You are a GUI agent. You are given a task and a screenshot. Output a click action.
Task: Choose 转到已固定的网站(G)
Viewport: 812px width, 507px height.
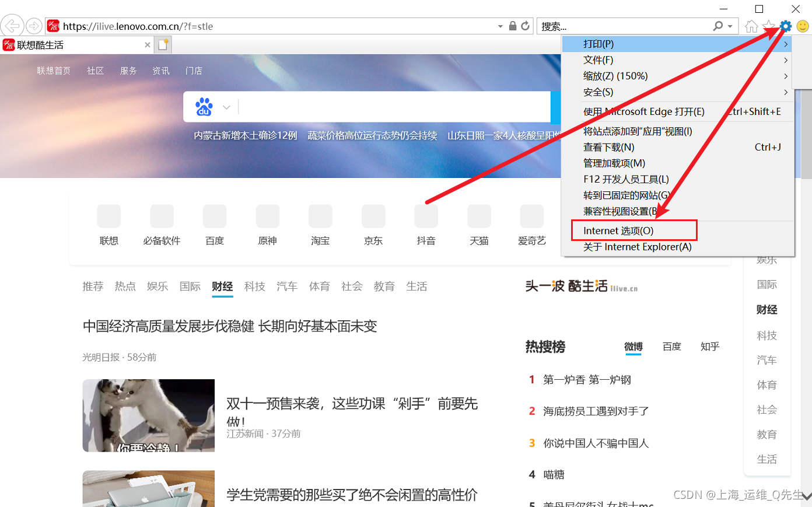pos(678,195)
